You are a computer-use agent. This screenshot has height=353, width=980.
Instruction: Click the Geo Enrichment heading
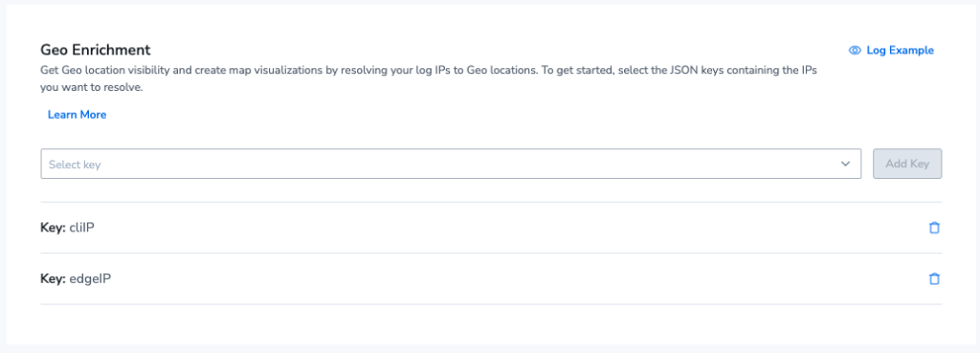click(x=96, y=50)
